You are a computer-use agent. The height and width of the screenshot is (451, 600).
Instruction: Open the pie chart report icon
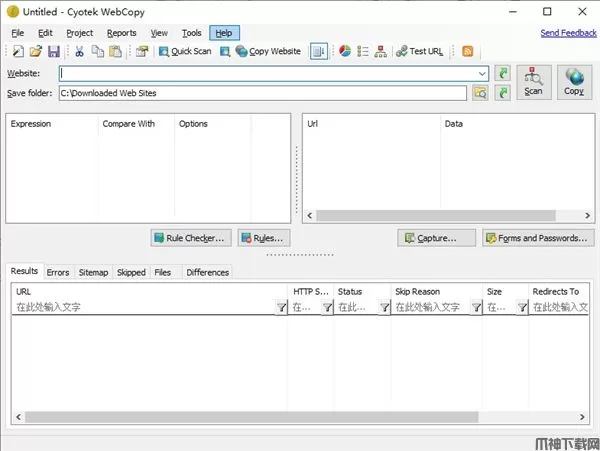345,51
